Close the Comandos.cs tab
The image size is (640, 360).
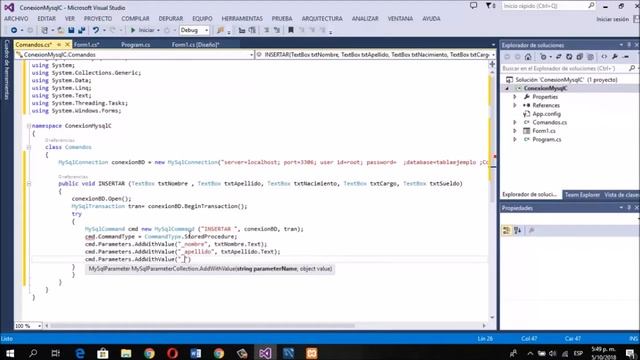(67, 44)
